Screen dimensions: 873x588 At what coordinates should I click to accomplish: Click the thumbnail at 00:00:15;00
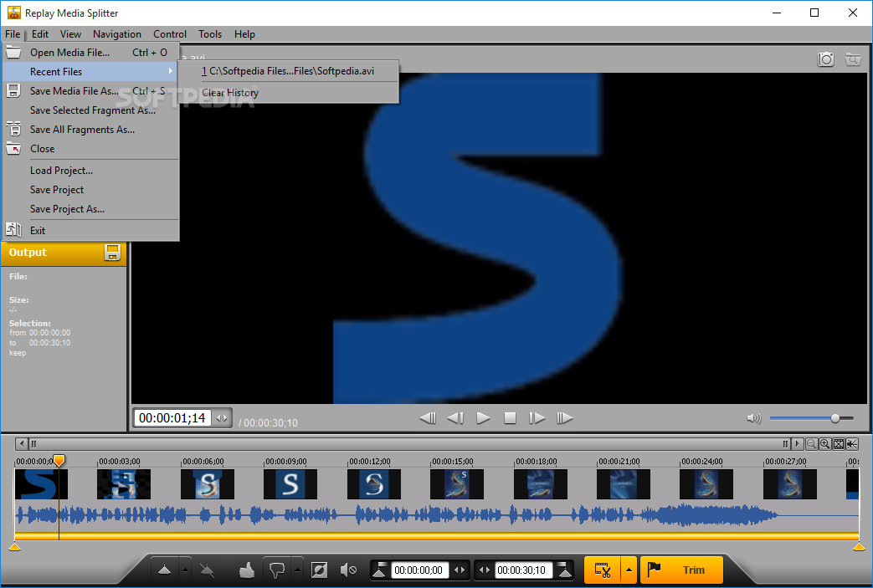(456, 484)
